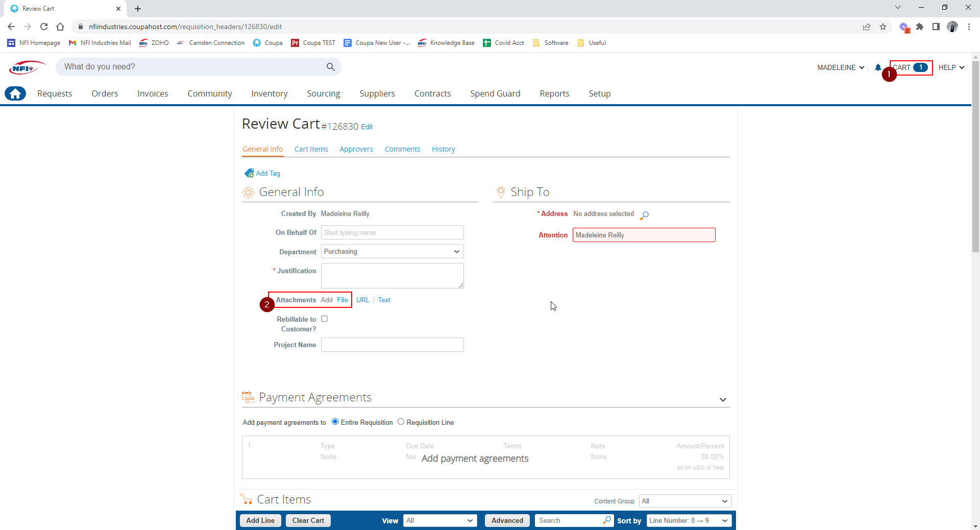
Task: Open the browser tab search chevron
Action: click(898, 8)
